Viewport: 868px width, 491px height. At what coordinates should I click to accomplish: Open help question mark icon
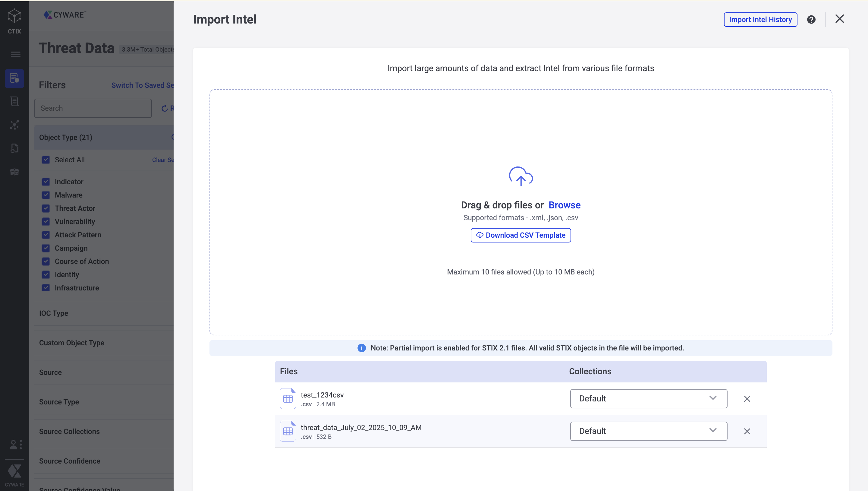811,20
